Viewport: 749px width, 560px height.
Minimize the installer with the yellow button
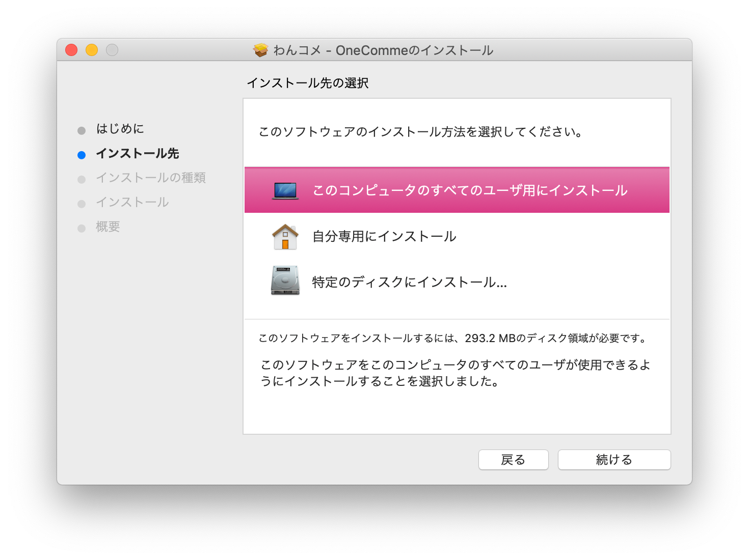click(x=92, y=50)
